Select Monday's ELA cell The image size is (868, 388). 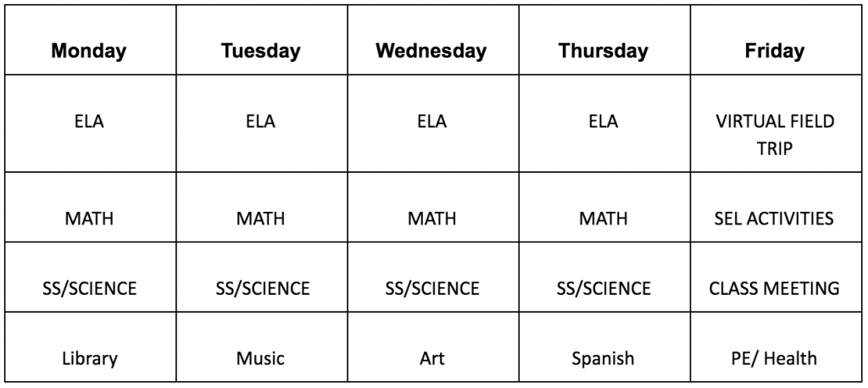click(90, 123)
